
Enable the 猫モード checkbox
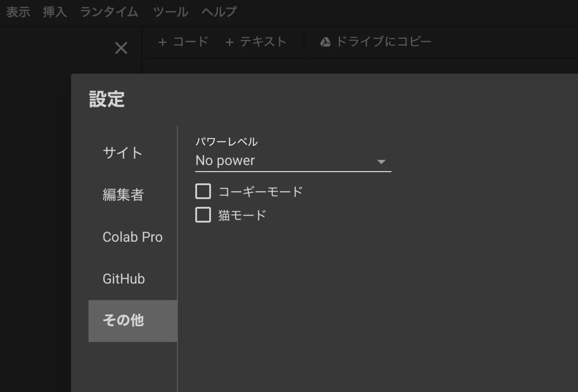point(203,215)
